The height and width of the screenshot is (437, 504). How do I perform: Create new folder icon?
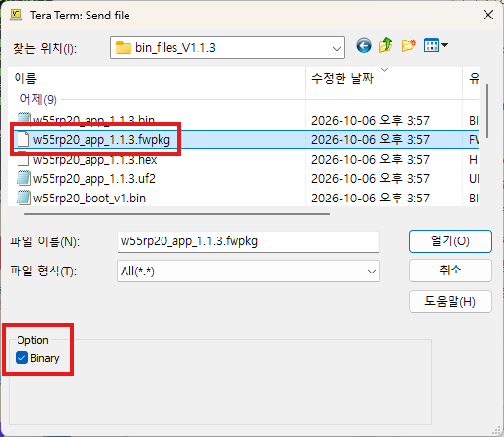pyautogui.click(x=409, y=45)
